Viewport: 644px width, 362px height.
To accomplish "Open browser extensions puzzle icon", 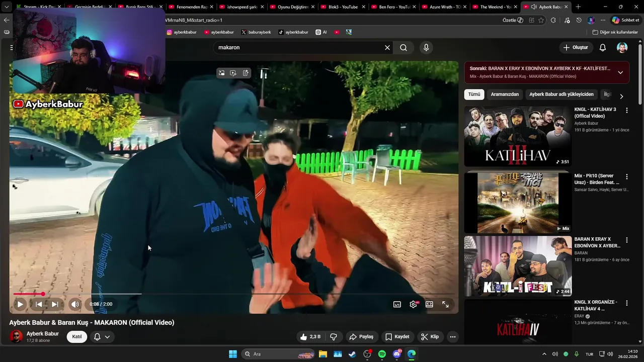I will click(553, 20).
